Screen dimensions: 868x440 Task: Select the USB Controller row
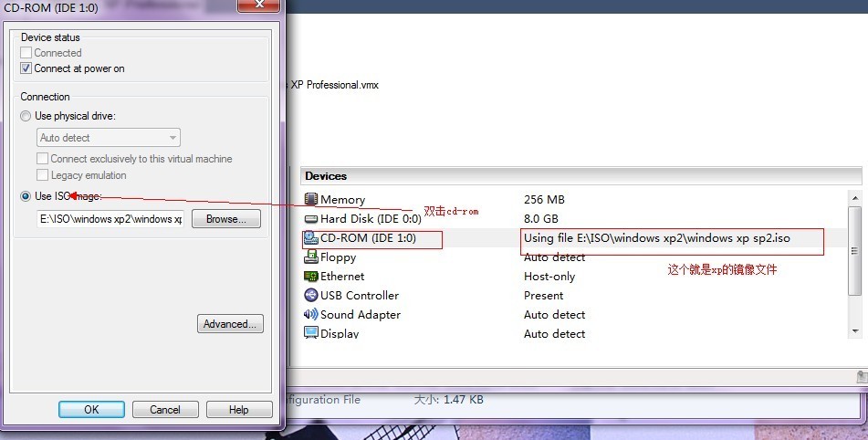(360, 296)
